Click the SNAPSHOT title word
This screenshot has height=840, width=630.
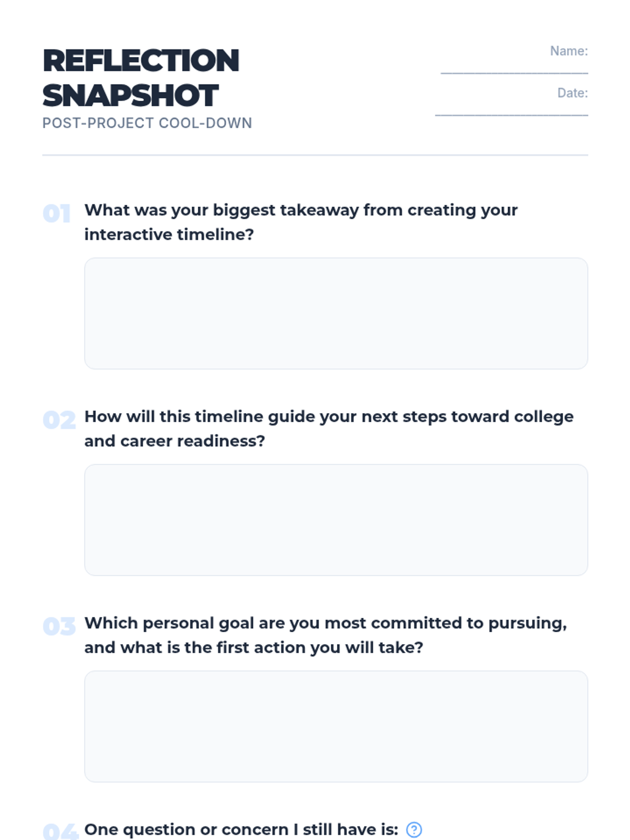point(130,96)
